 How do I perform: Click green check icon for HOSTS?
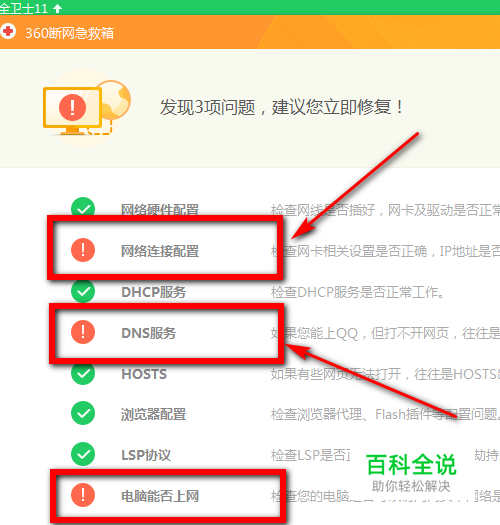(x=83, y=374)
